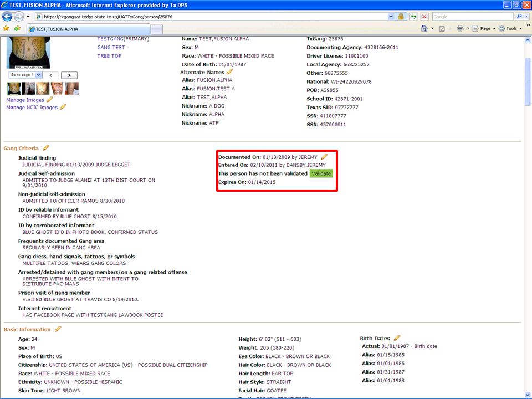Click the Internet Explorer title bar icon

[4, 5]
